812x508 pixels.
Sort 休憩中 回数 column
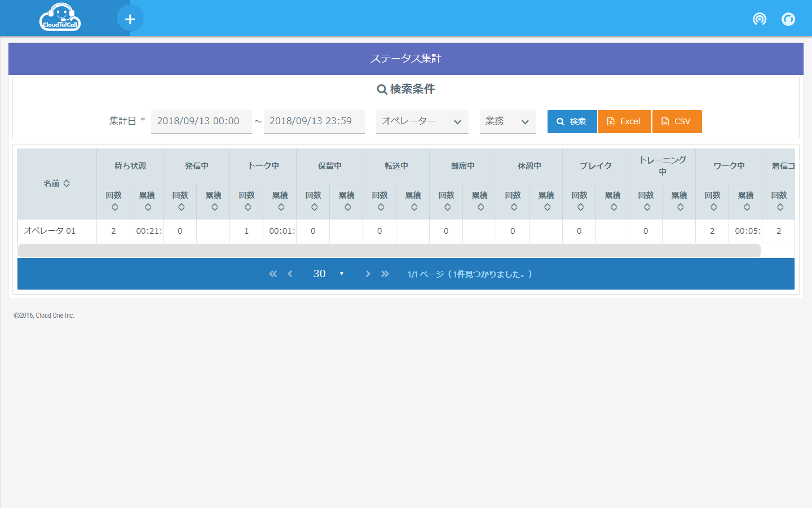coord(513,201)
